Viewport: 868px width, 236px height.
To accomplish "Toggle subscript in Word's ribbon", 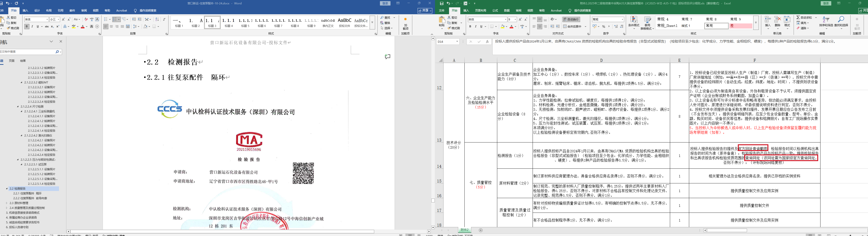I will 52,26.
